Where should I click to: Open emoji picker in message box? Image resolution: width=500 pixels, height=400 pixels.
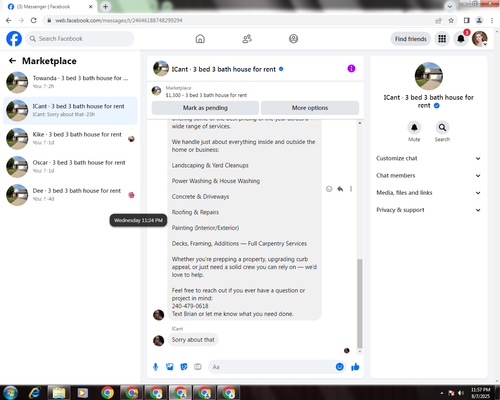pos(339,367)
